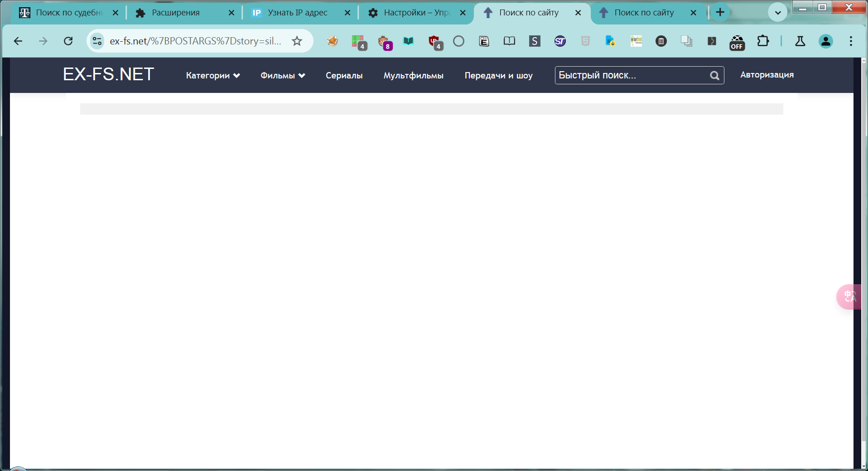Screen dimensions: 868x471
Task: Click the magnifier icon in quick search
Action: click(714, 76)
